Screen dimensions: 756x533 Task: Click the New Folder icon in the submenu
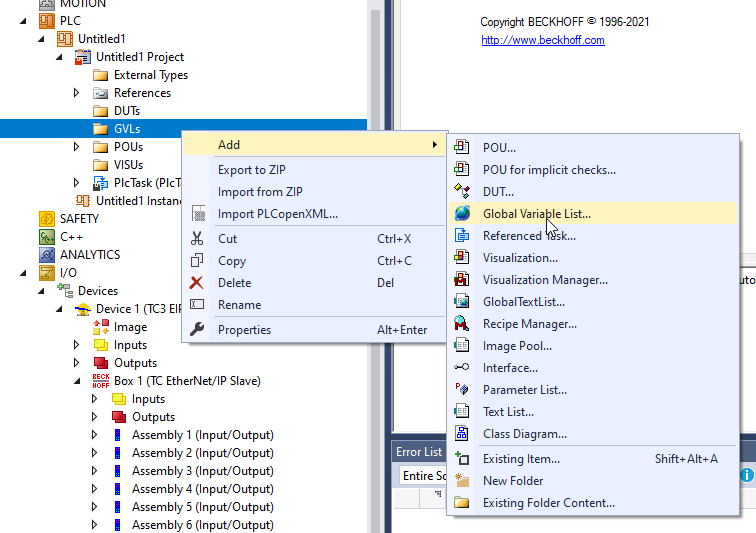[x=461, y=480]
